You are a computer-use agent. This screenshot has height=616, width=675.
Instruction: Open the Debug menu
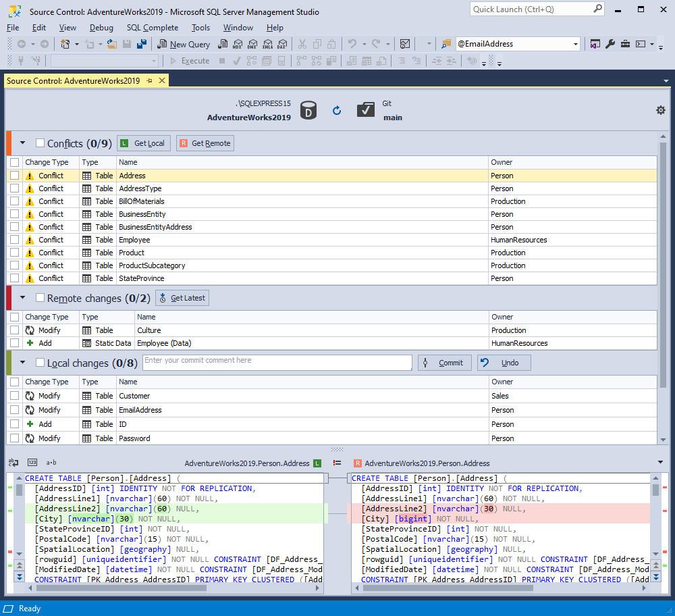(101, 28)
